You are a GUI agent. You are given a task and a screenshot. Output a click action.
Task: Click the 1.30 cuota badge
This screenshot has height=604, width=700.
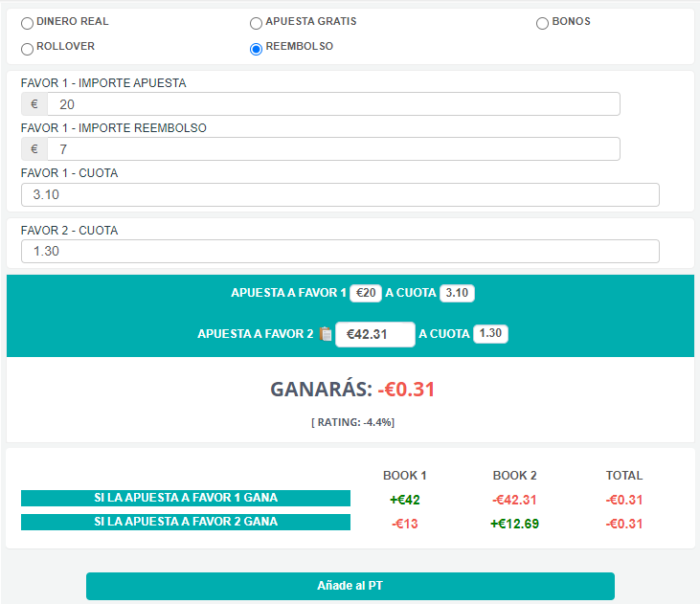click(x=490, y=333)
